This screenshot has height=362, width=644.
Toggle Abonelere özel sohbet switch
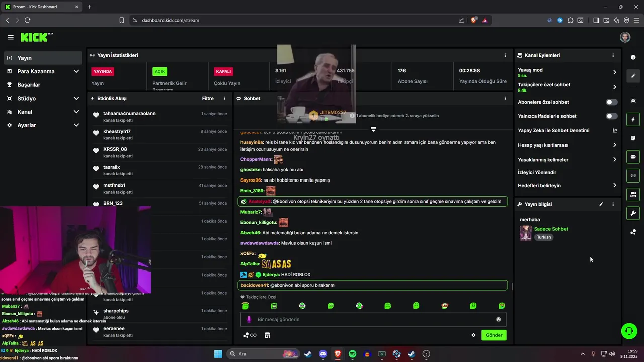point(611,102)
